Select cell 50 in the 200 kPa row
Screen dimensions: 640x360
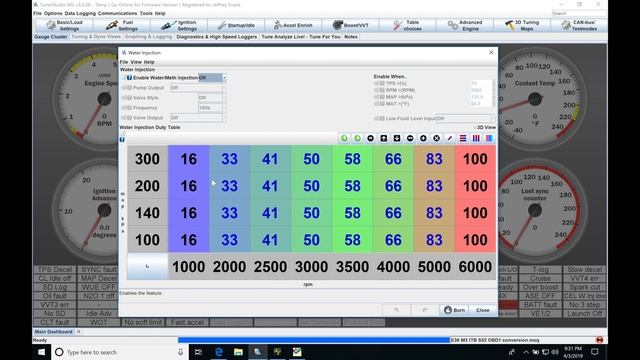311,186
